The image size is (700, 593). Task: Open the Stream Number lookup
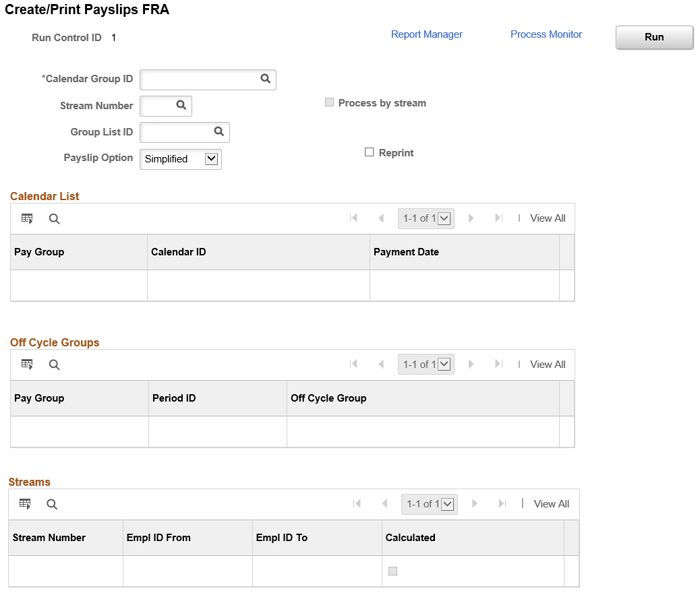point(181,106)
